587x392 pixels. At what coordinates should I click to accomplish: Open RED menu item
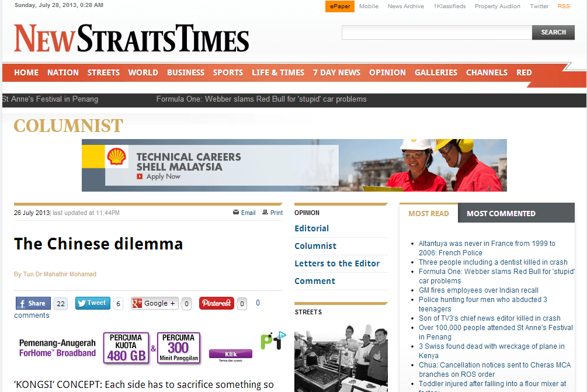[x=524, y=72]
